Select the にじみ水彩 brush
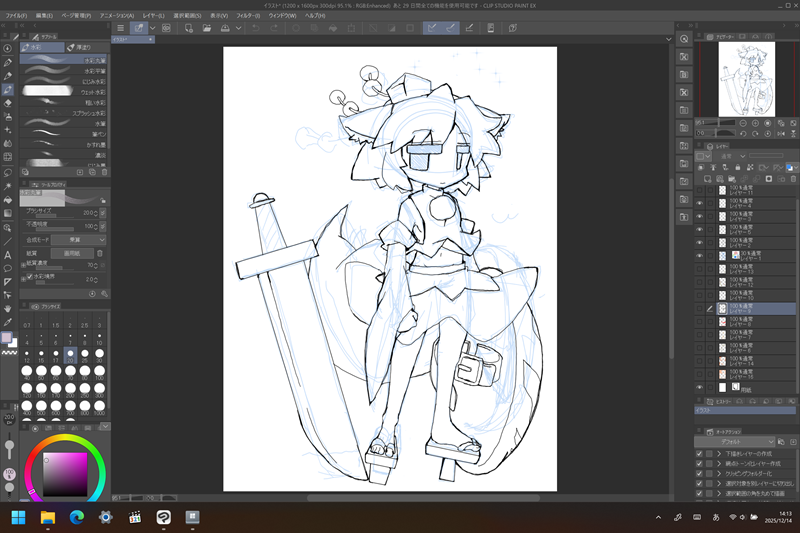800x533 pixels. click(63, 82)
